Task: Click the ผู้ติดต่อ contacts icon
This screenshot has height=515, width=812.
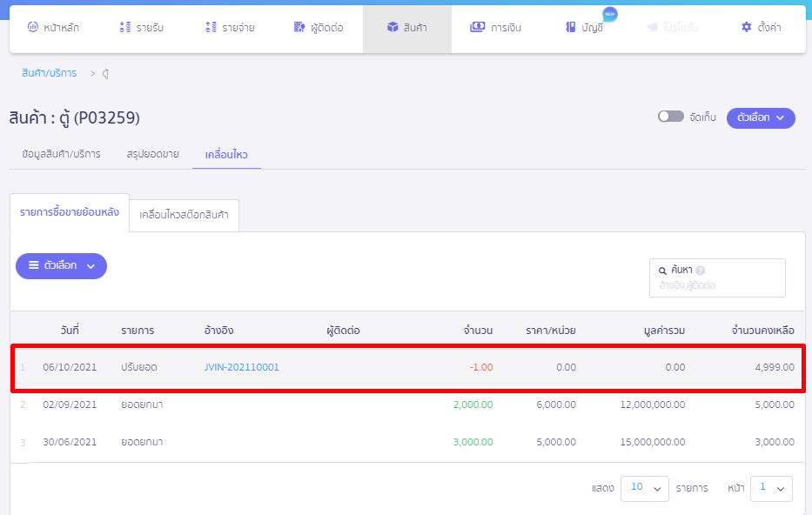Action: click(x=299, y=28)
